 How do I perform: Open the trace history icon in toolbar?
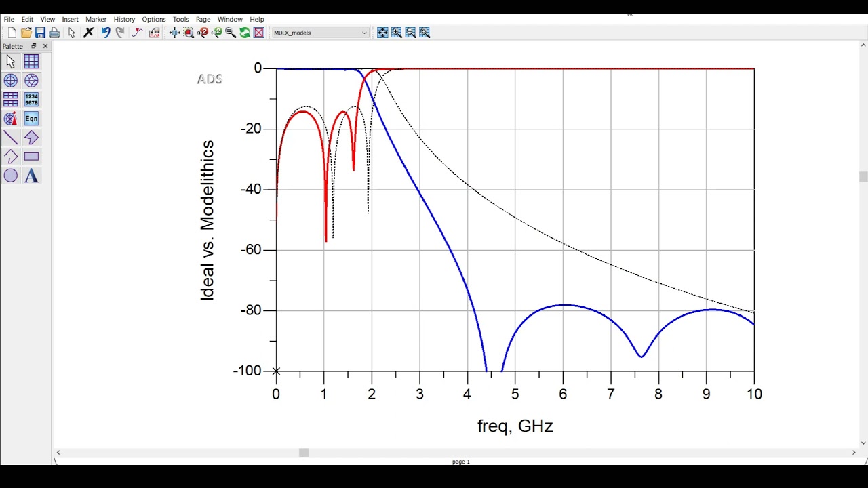[155, 33]
